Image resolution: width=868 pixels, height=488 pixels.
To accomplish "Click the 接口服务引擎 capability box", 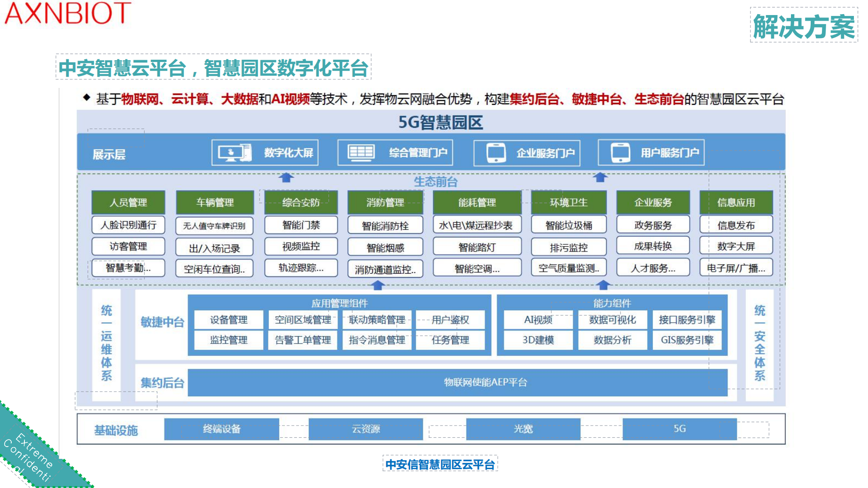I will point(687,320).
